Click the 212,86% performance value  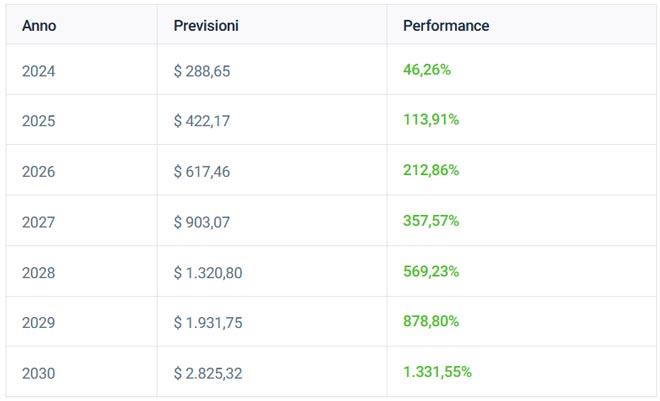(x=431, y=171)
